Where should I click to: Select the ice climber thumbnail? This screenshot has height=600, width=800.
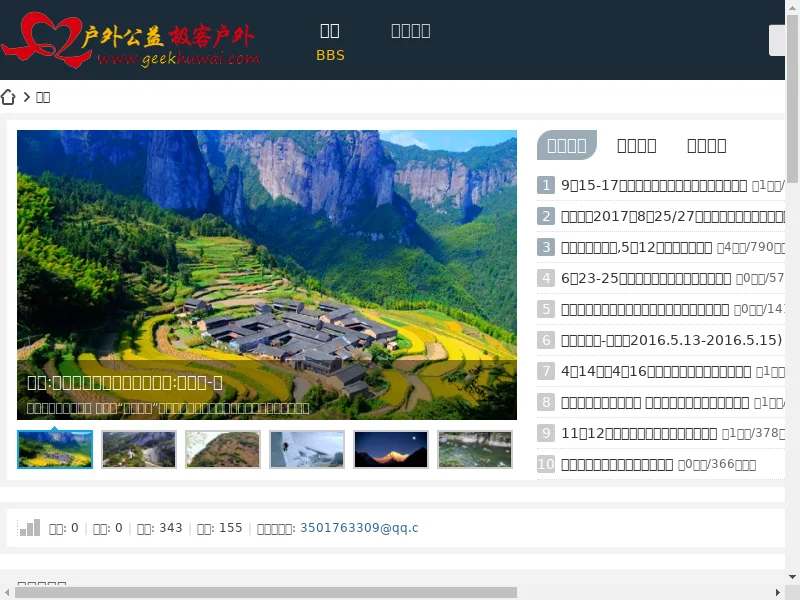307,449
